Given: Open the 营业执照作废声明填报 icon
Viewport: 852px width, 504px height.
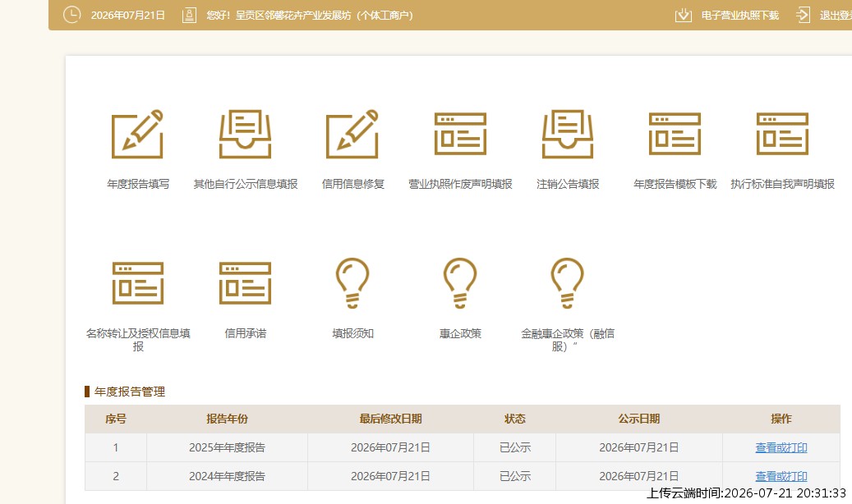Looking at the screenshot, I should point(460,134).
